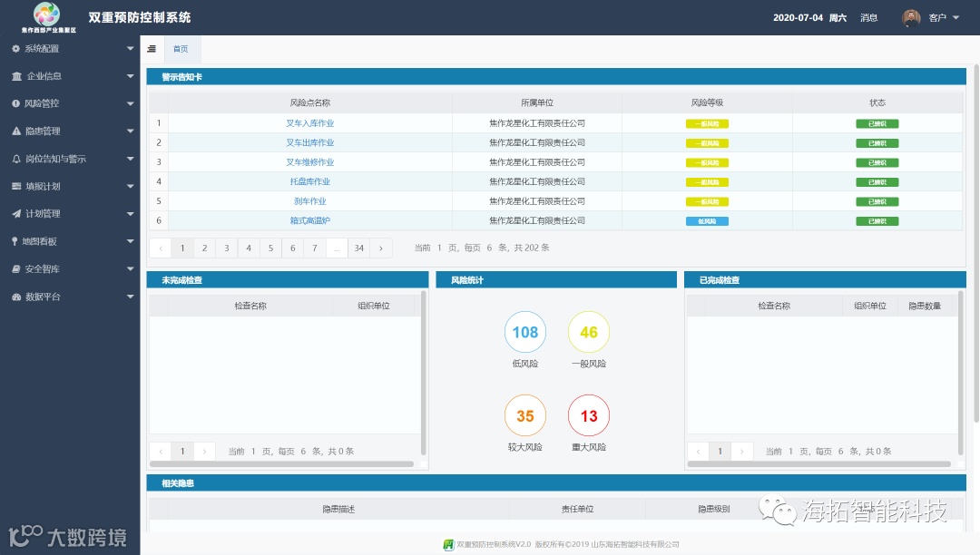The image size is (980, 555).
Task: Expand 计划管理 menu arrow
Action: 130,213
